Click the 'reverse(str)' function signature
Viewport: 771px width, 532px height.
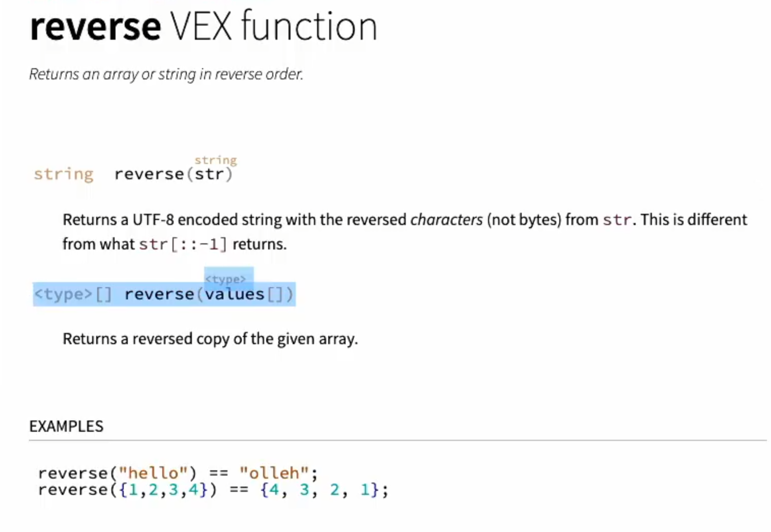pos(174,174)
